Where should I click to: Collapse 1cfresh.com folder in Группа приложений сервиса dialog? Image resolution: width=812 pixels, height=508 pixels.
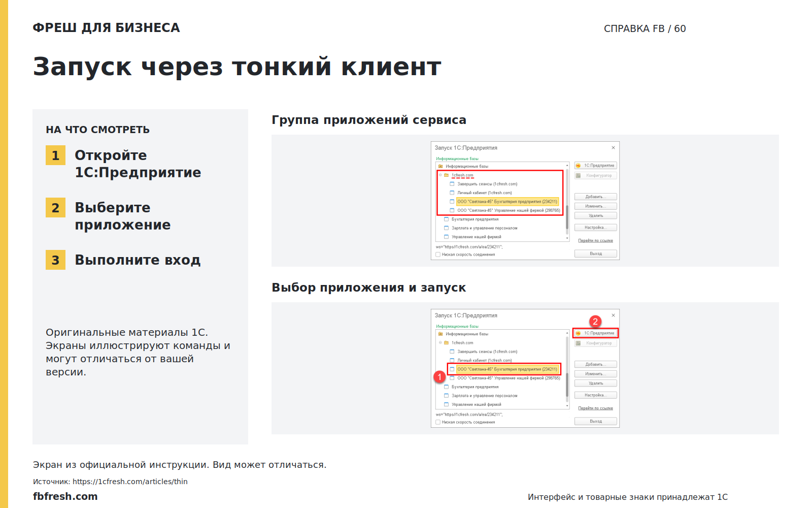point(440,175)
